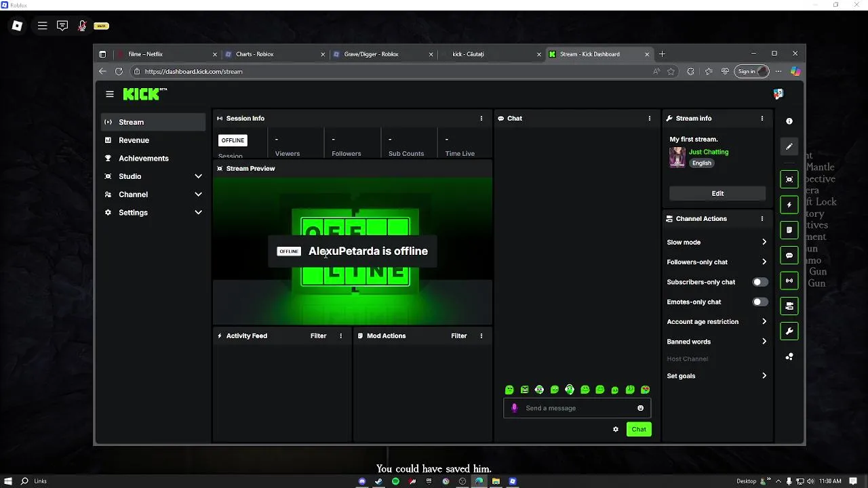The width and height of the screenshot is (868, 488).
Task: Open Activity Feed Filter
Action: coord(318,335)
